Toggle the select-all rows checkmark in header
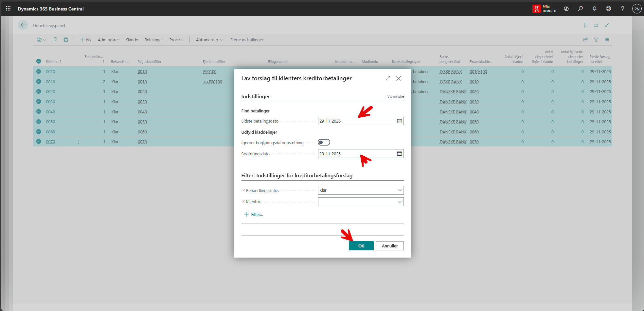This screenshot has width=644, height=311. pyautogui.click(x=39, y=61)
